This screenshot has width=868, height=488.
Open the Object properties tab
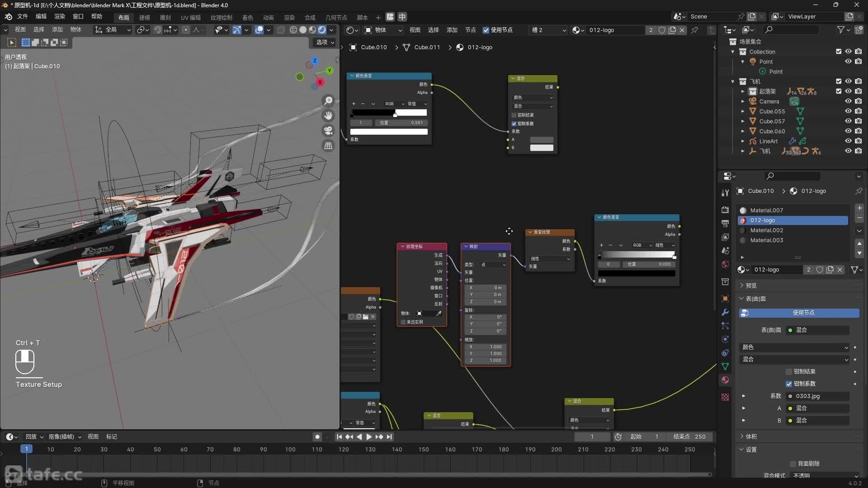[725, 299]
